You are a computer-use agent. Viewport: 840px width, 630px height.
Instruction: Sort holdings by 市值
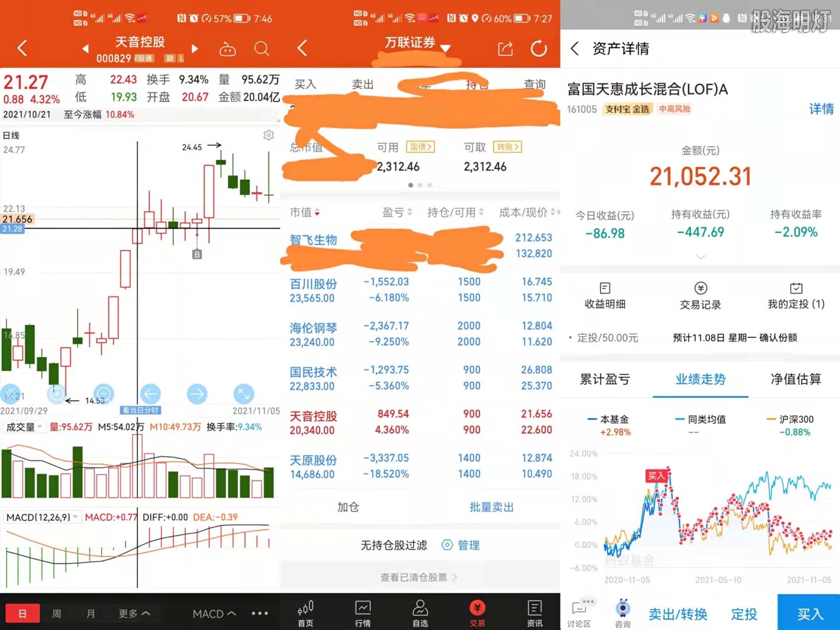click(x=304, y=212)
